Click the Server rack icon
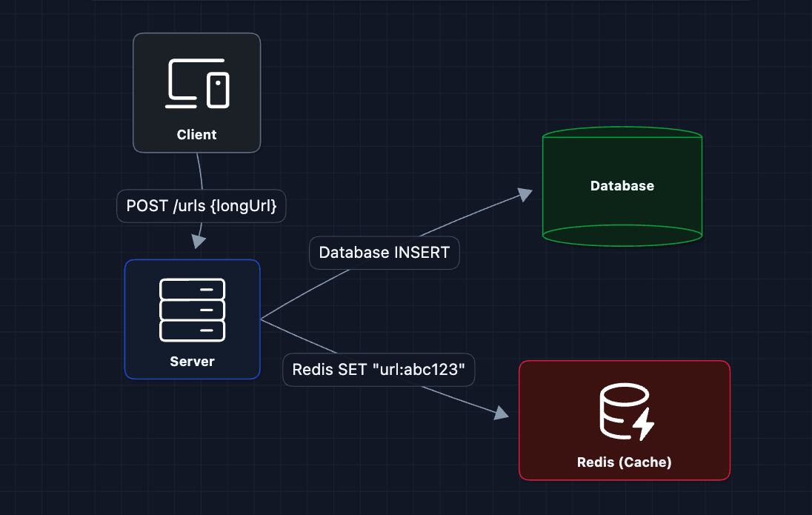 (193, 310)
